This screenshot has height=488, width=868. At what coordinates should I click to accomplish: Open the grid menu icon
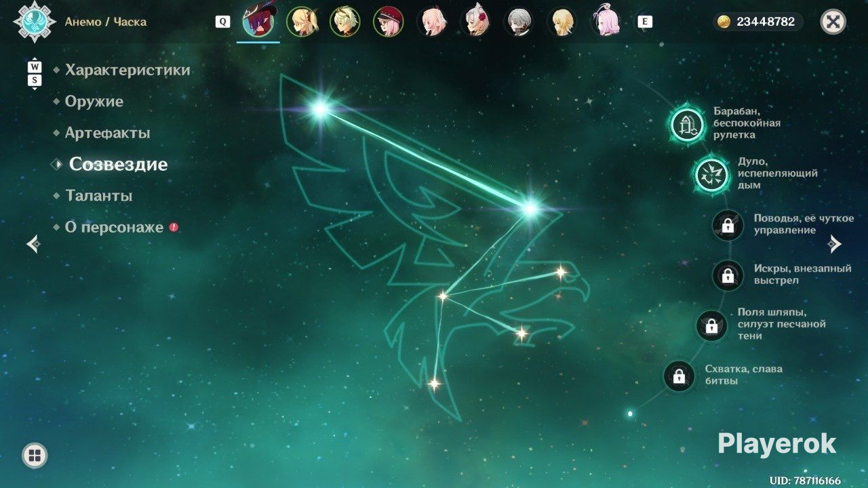(x=35, y=455)
